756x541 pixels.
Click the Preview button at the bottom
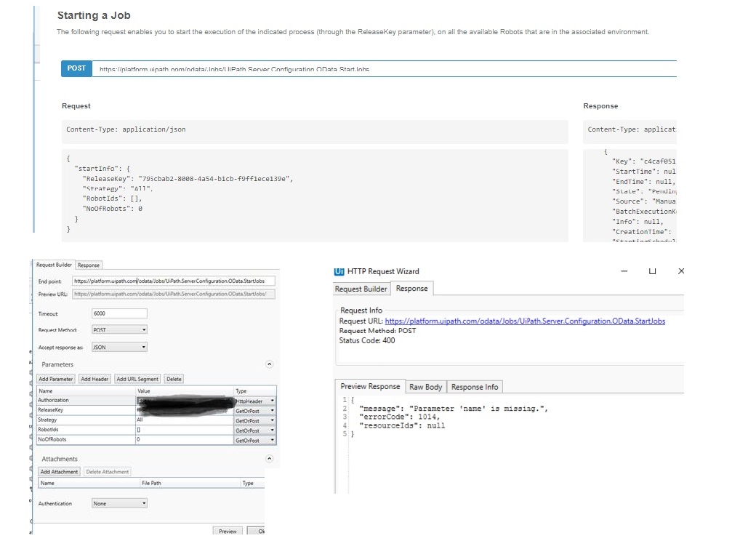tap(228, 531)
